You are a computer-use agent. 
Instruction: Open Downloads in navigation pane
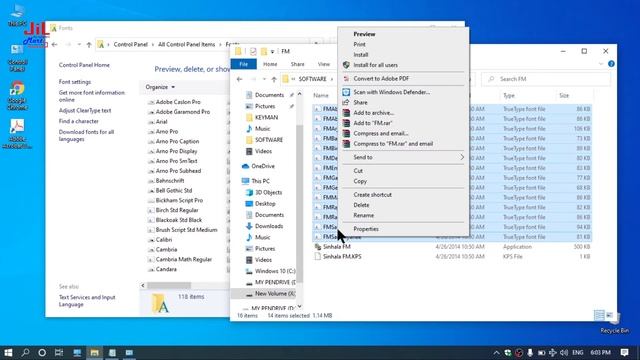(x=269, y=226)
